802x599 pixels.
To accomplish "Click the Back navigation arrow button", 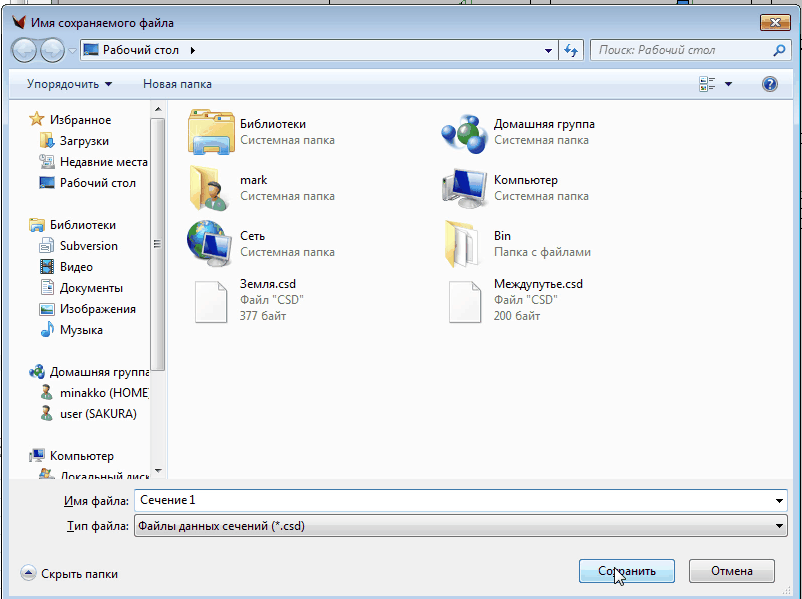I will (x=25, y=50).
